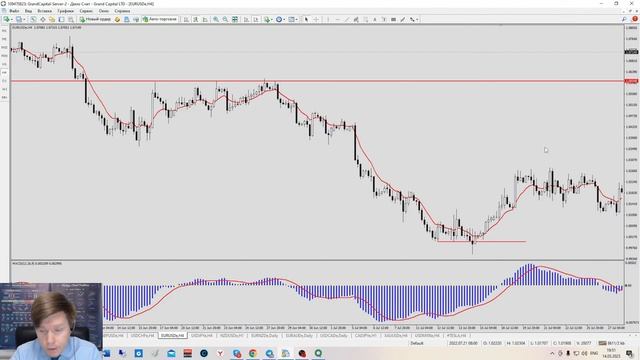The height and width of the screenshot is (360, 640).
Task: Switch chart to line chart
Action: (x=205, y=19)
